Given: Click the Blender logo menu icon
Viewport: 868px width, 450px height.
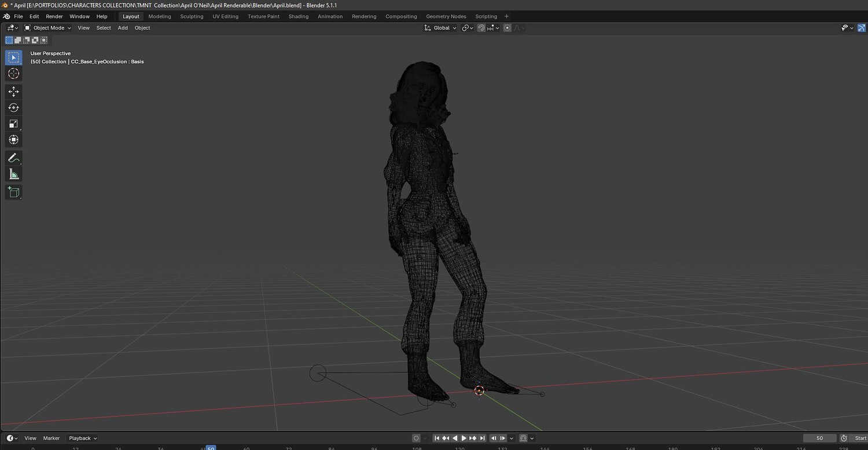Looking at the screenshot, I should [6, 16].
